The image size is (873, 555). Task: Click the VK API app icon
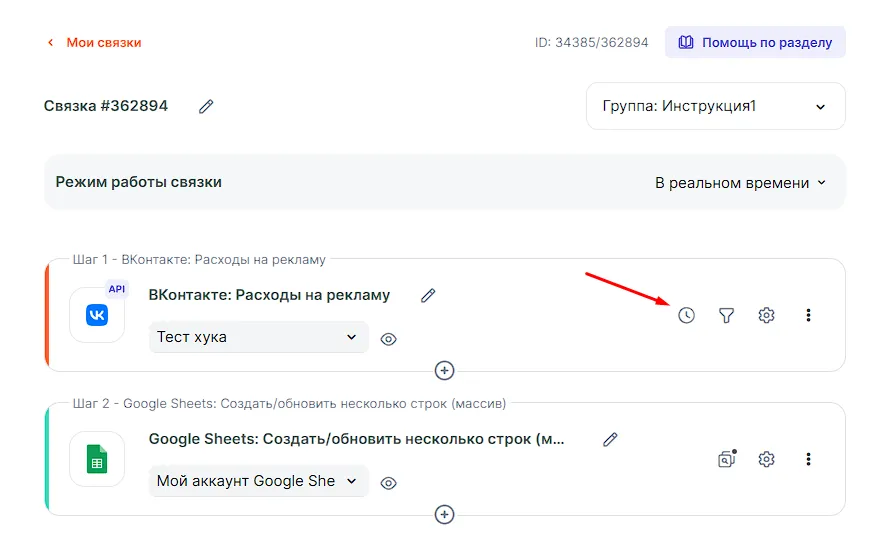97,315
